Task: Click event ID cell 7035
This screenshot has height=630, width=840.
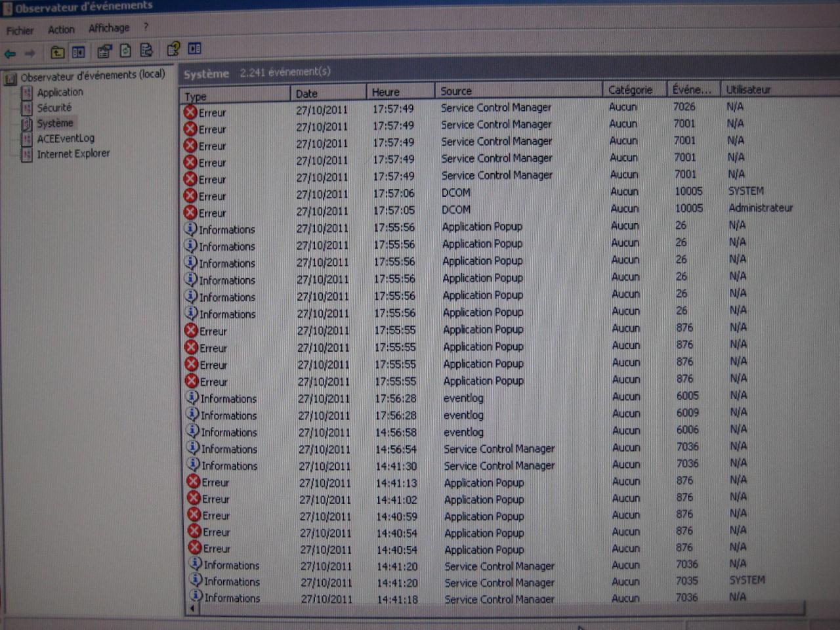Action: point(687,581)
